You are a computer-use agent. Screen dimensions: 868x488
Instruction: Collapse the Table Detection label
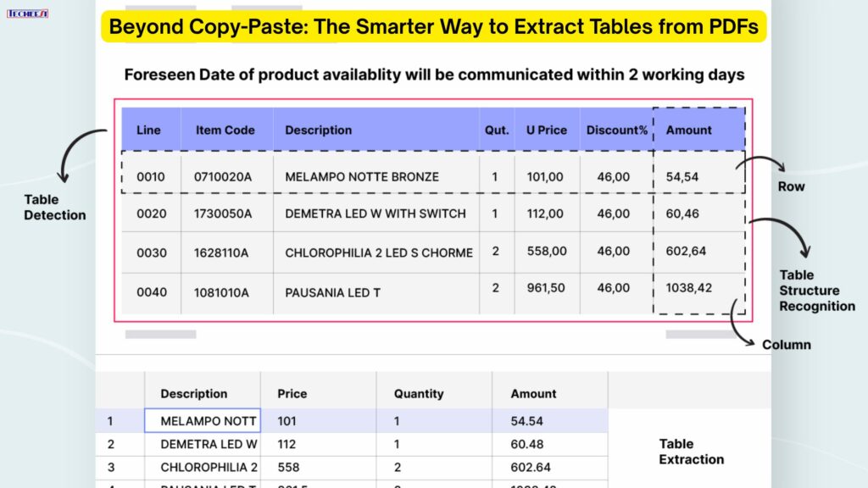coord(54,208)
